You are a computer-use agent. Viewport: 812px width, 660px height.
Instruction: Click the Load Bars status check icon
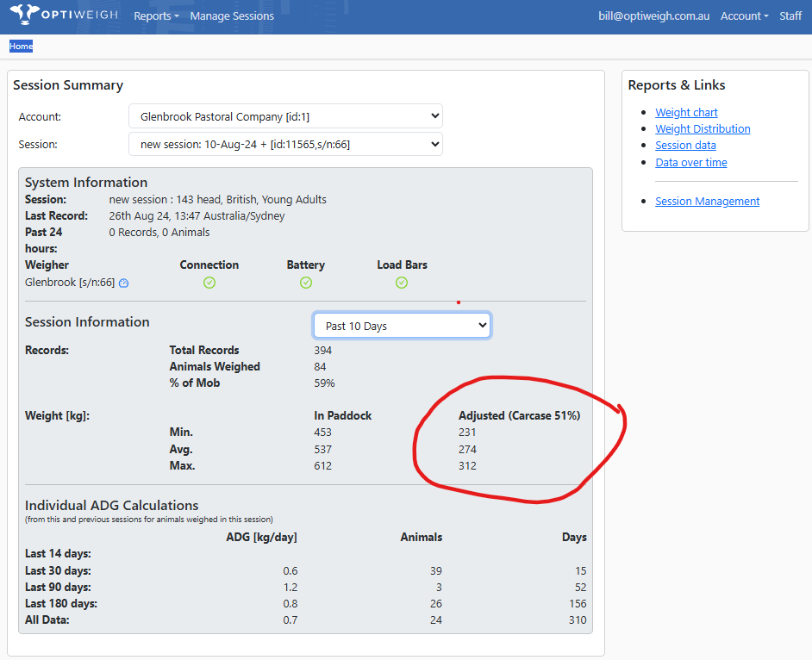click(402, 283)
